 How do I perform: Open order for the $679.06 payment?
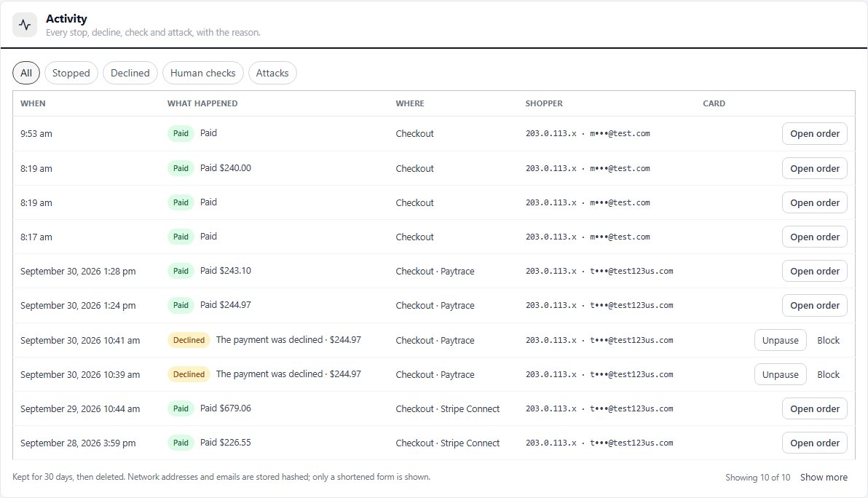point(814,409)
